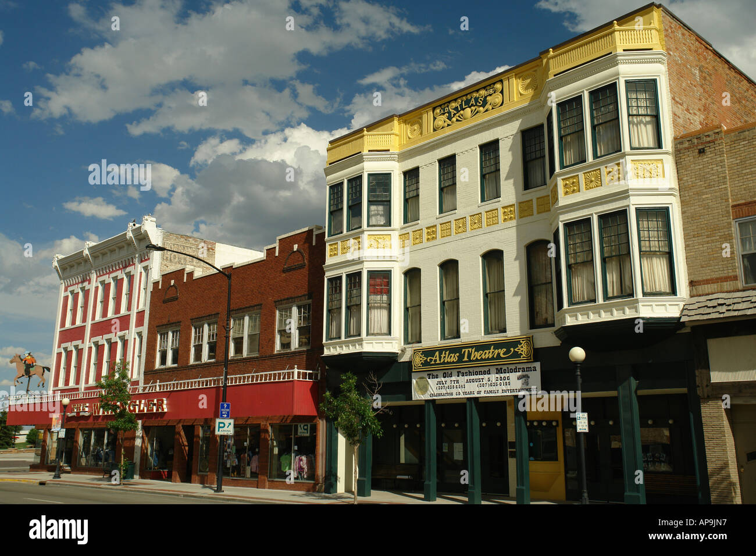756x556 pixels.
Task: Click "JULY 7TH - AUGUST 5, 2006" banner line
Action: (x=472, y=379)
